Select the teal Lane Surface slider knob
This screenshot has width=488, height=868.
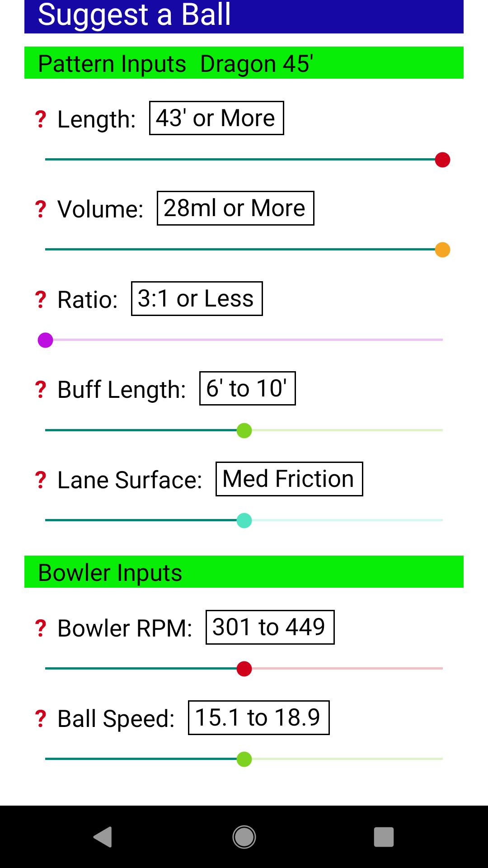(244, 520)
